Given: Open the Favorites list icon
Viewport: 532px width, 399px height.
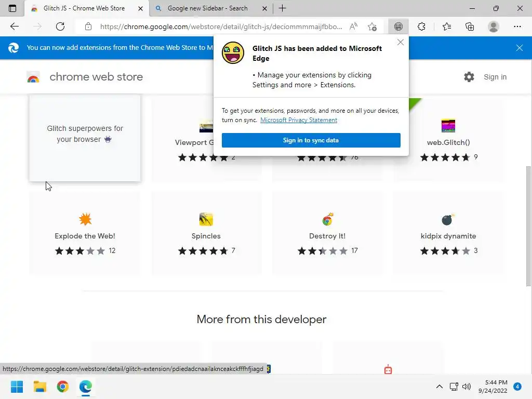Looking at the screenshot, I should point(447,26).
